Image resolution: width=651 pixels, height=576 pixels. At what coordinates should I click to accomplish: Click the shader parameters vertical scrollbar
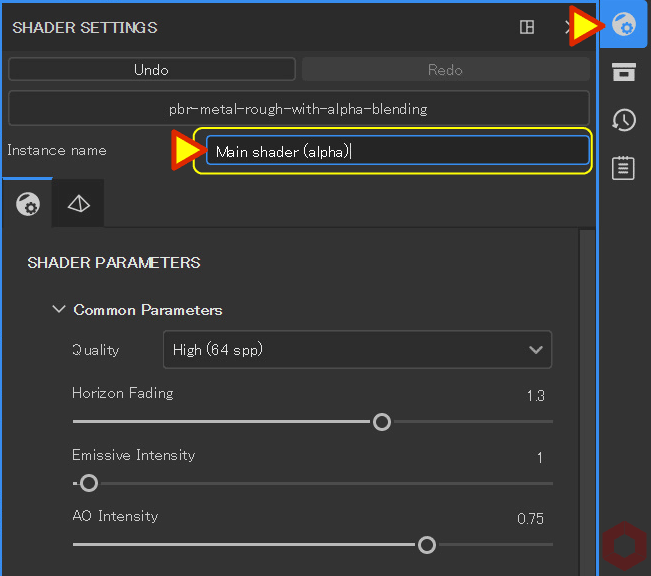(x=587, y=402)
